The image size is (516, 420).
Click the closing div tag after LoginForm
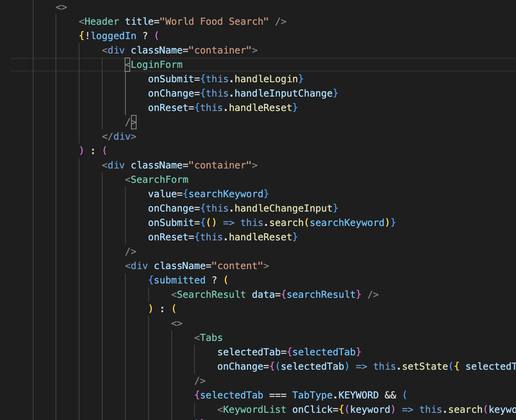tap(119, 137)
